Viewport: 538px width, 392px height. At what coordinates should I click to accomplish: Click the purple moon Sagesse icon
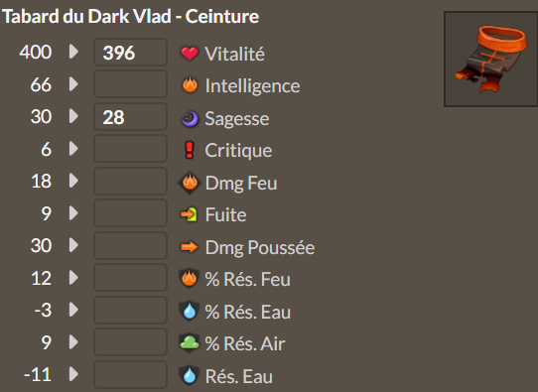(190, 119)
